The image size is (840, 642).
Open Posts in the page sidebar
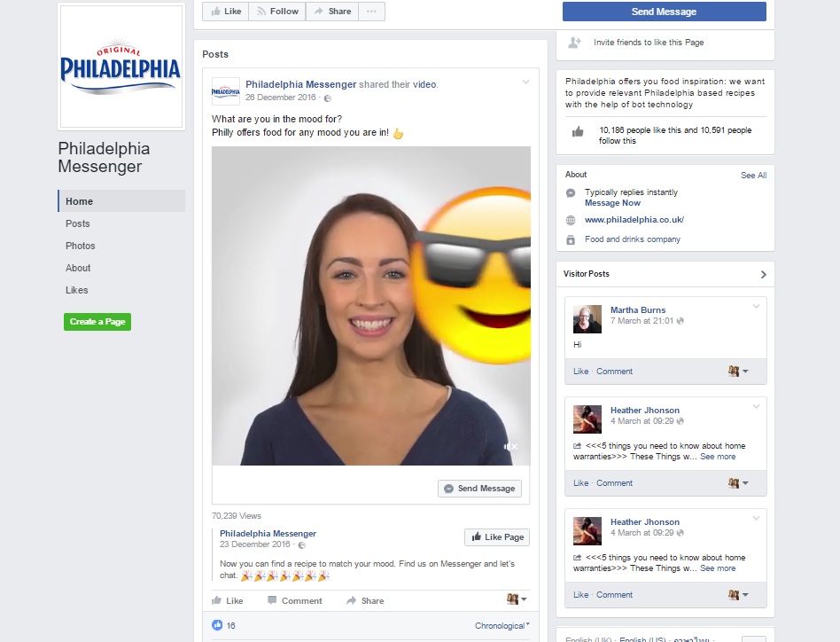coord(78,223)
